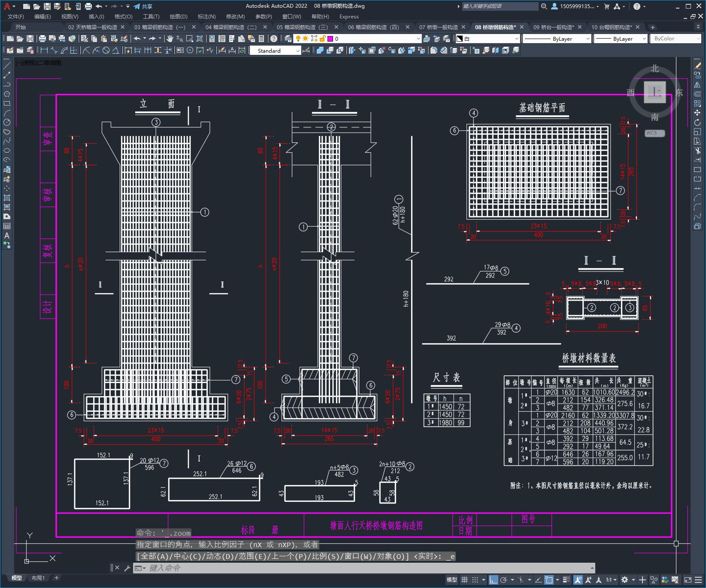Screen dimensions: 706x588
Task: Select the Angular dimension tool
Action: 116,51
